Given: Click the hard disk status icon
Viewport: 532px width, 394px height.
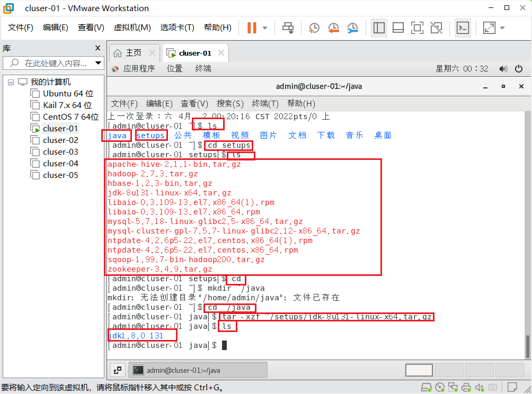Looking at the screenshot, I should (x=426, y=387).
